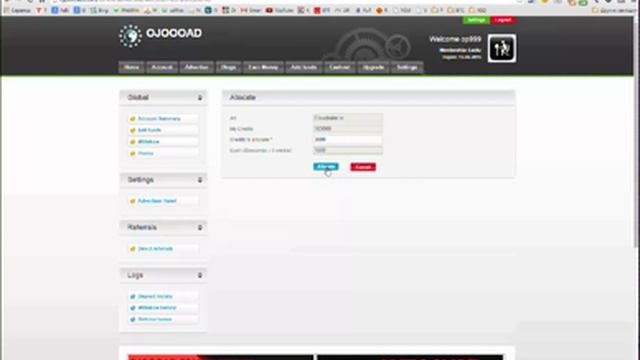Click the YouTube bookmark

(280, 10)
